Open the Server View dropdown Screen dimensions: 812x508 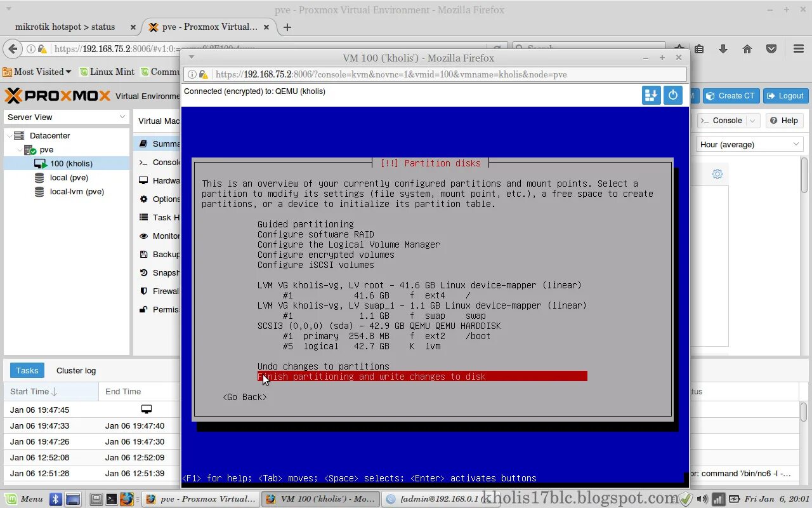[x=67, y=117]
